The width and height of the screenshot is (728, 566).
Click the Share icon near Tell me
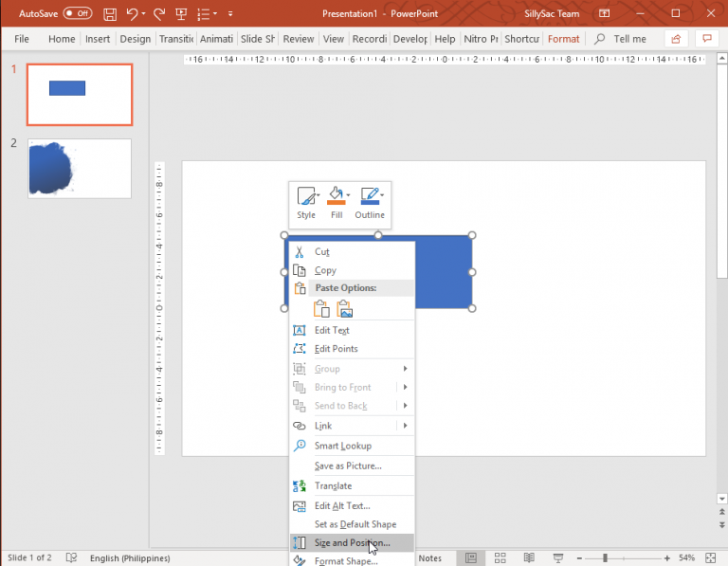click(x=675, y=39)
